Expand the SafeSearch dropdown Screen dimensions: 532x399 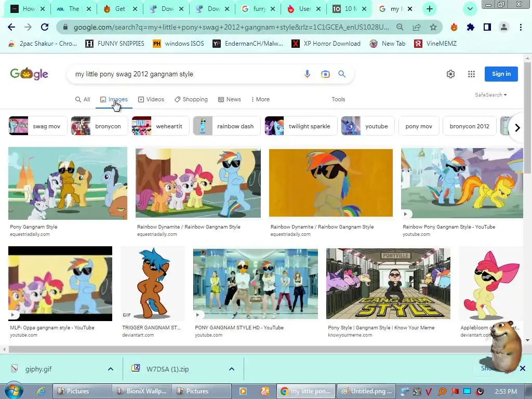pos(490,95)
